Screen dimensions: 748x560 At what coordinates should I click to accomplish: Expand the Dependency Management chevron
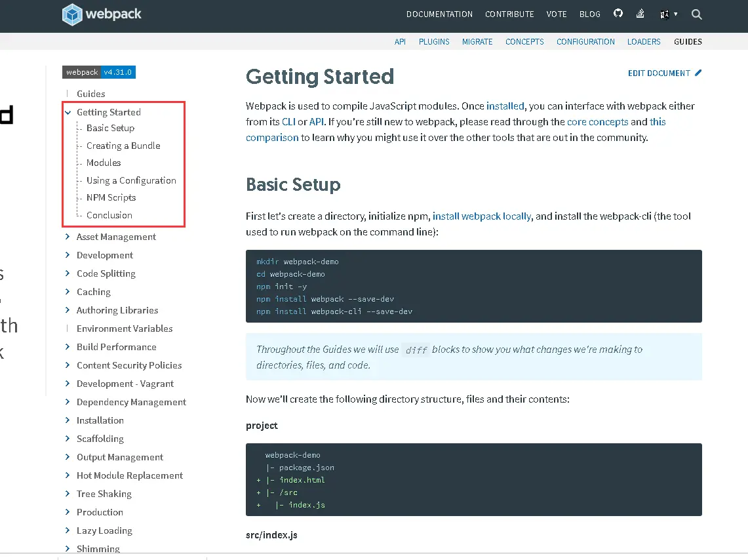[68, 401]
